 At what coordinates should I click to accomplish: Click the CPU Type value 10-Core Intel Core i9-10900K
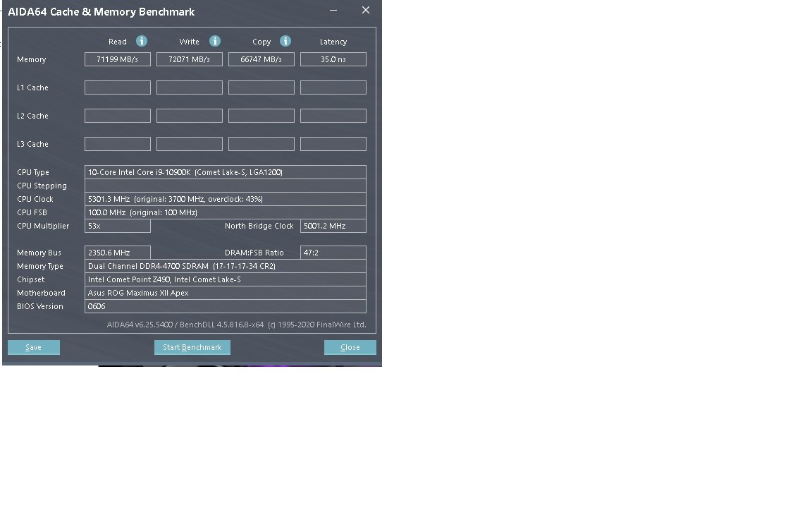tap(226, 172)
